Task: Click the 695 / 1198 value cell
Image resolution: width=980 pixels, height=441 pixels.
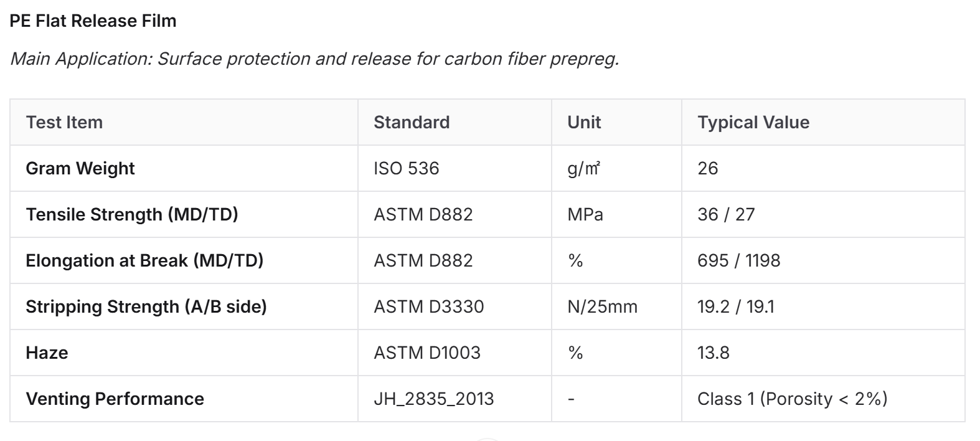Action: click(739, 260)
